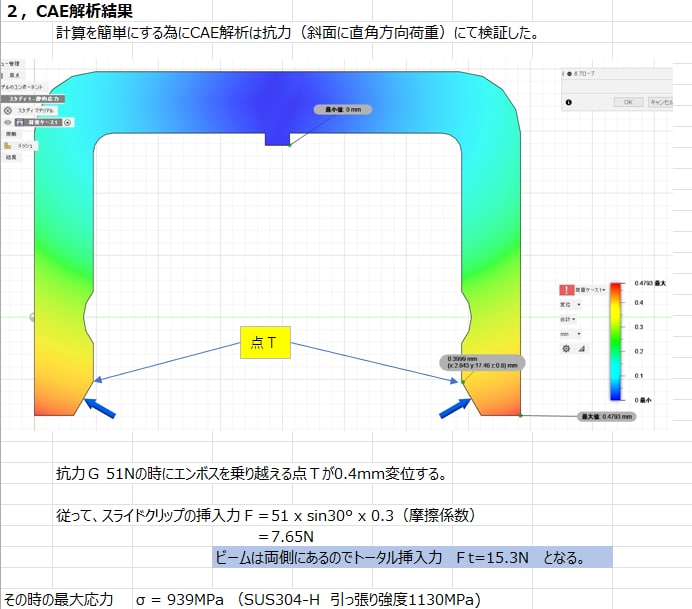Select the cell with 挿入力 F formula
This screenshot has height=609, width=692.
coord(266,515)
